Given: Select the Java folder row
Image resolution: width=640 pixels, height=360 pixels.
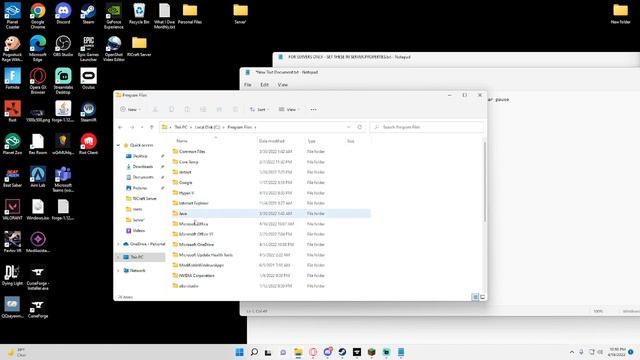Looking at the screenshot, I should (271, 213).
